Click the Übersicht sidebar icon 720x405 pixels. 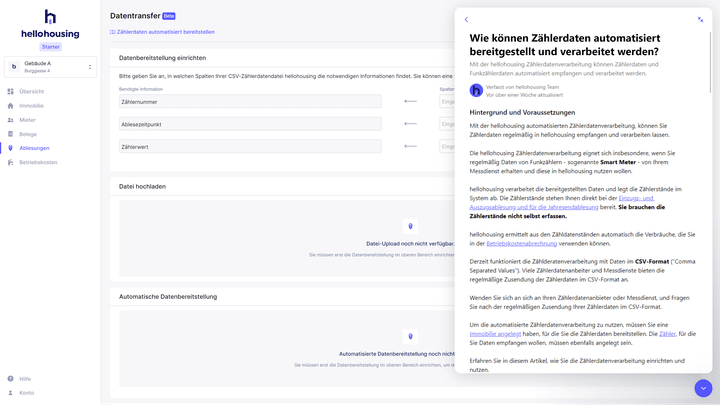(x=11, y=91)
